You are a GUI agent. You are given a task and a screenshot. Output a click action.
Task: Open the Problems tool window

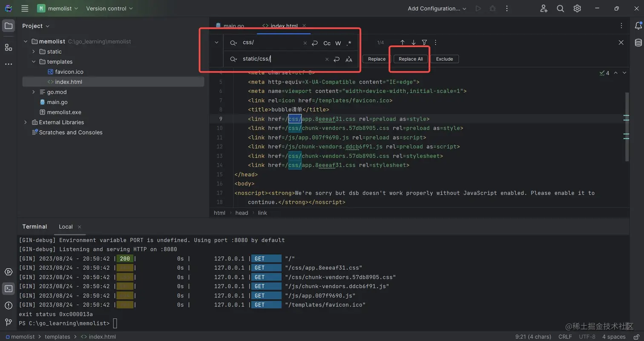tap(9, 305)
